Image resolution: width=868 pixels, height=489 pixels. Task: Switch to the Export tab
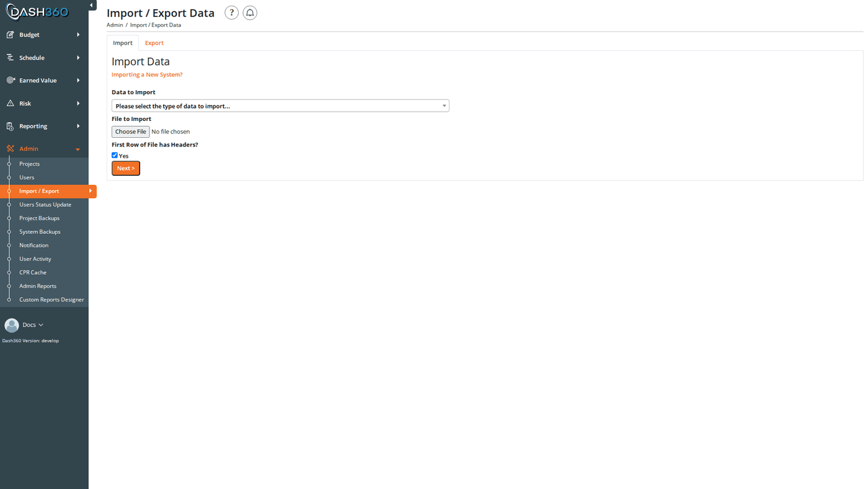tap(154, 42)
